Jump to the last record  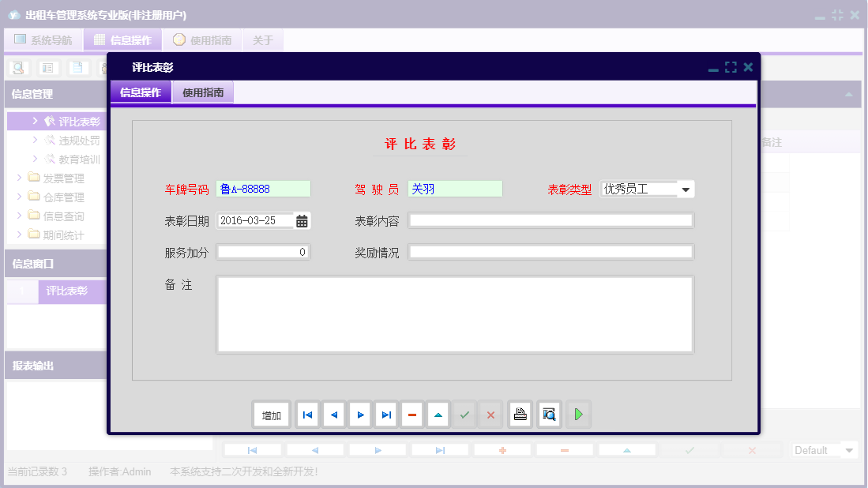385,414
